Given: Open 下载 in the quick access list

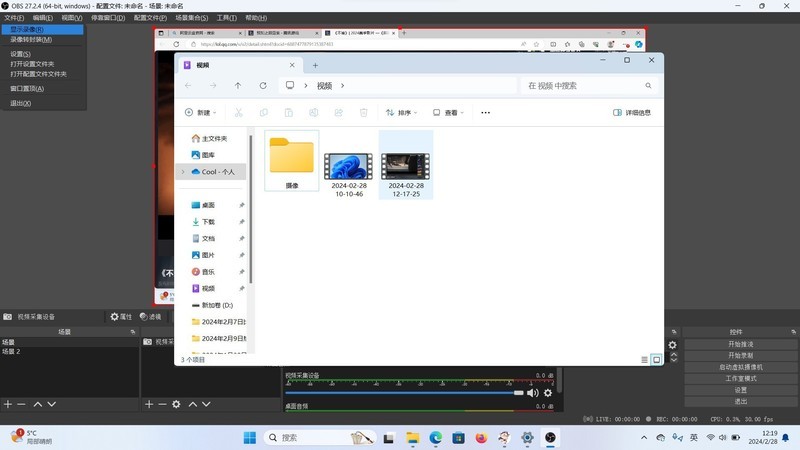Looking at the screenshot, I should tap(203, 222).
